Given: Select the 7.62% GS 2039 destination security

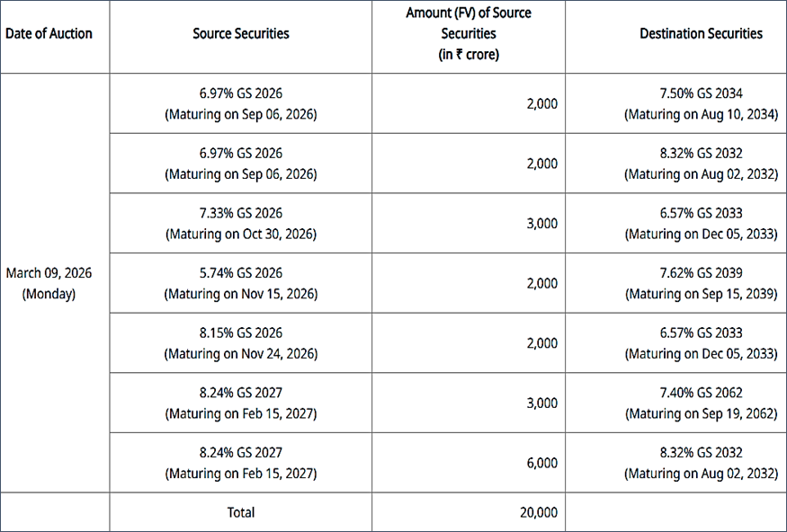Looking at the screenshot, I should click(701, 273).
